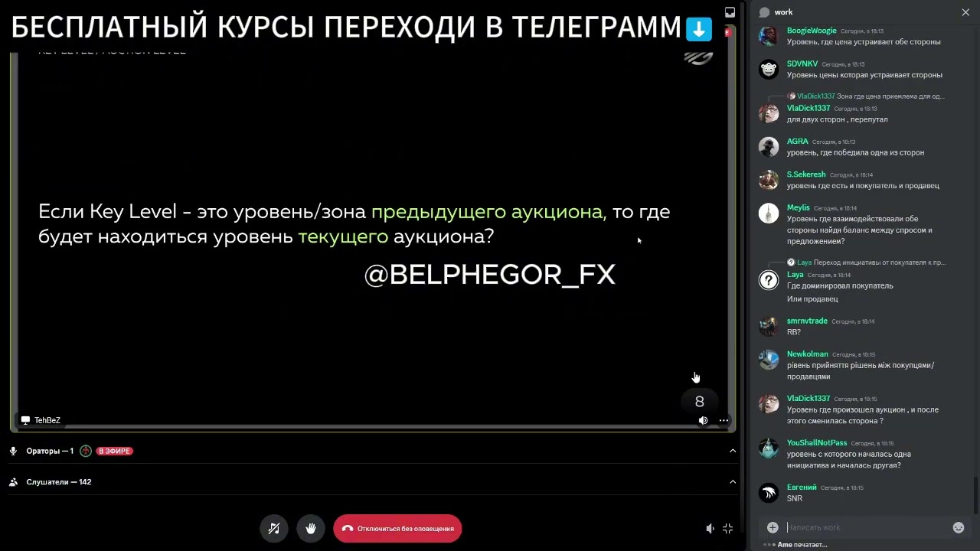The width and height of the screenshot is (980, 551).
Task: Click the YouShallNotPass username
Action: 817,442
